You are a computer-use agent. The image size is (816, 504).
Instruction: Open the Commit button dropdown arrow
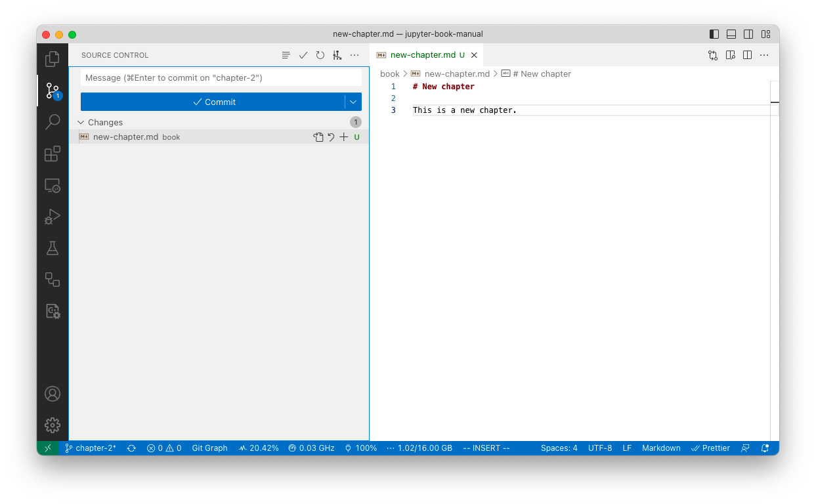[353, 102]
